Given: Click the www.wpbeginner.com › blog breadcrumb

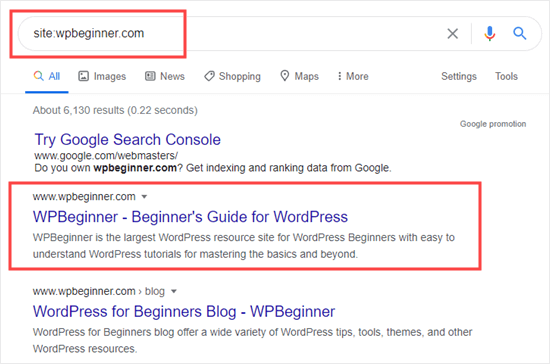Looking at the screenshot, I should click(99, 291).
